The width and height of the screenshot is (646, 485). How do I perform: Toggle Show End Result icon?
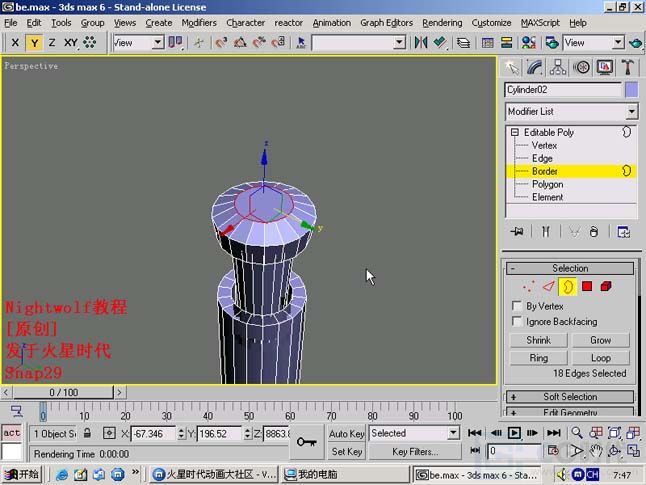pyautogui.click(x=545, y=232)
